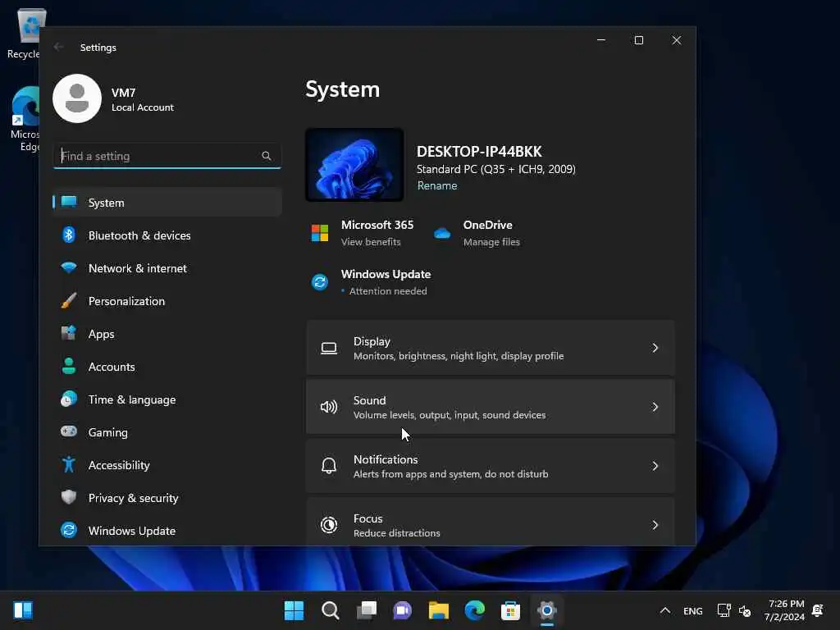The height and width of the screenshot is (630, 840).
Task: Click the Network & internet wifi icon
Action: tap(69, 267)
